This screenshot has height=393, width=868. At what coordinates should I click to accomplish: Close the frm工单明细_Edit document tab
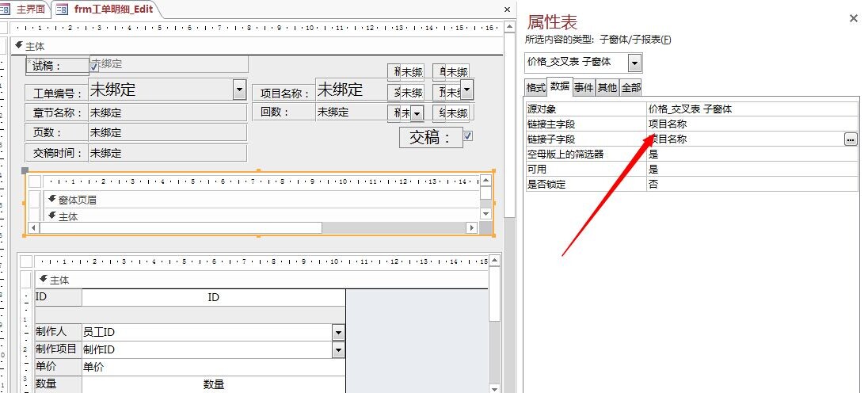(507, 10)
